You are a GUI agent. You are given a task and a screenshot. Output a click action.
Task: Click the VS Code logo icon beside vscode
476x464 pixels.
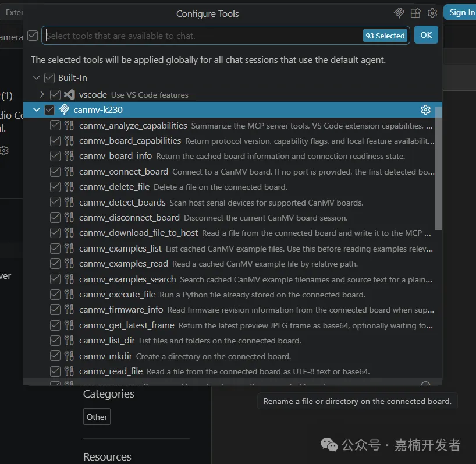(x=69, y=95)
